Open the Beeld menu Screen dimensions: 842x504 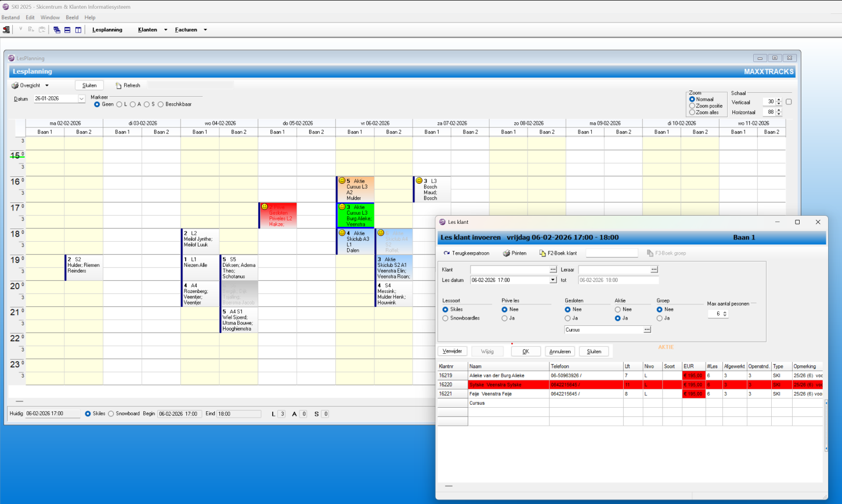click(72, 17)
